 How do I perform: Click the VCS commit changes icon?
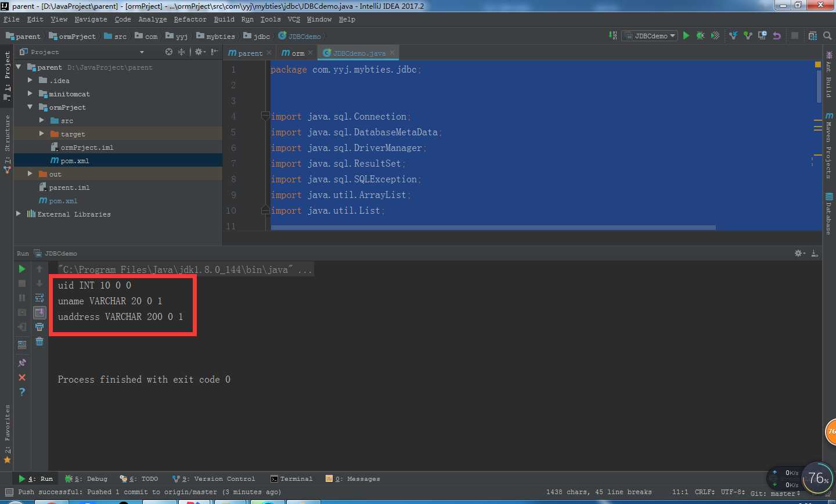(x=748, y=36)
